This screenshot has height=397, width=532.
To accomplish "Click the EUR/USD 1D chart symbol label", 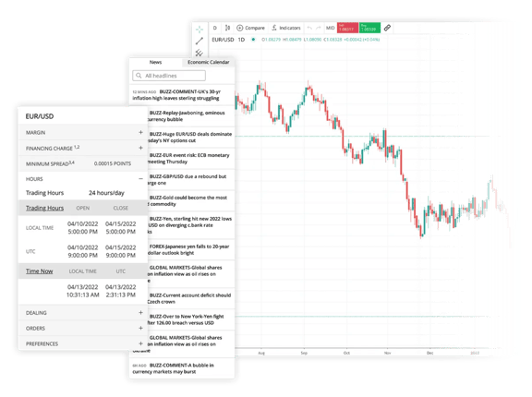I will tap(228, 40).
